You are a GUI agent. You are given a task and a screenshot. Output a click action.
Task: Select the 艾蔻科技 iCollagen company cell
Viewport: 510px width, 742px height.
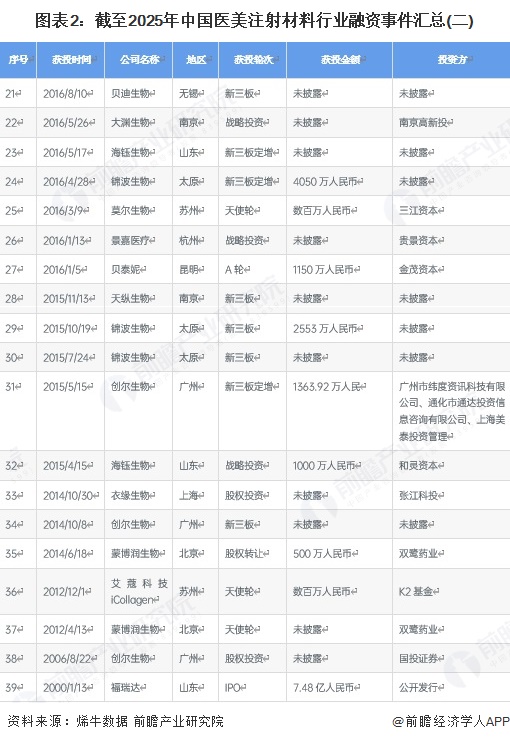point(139,592)
